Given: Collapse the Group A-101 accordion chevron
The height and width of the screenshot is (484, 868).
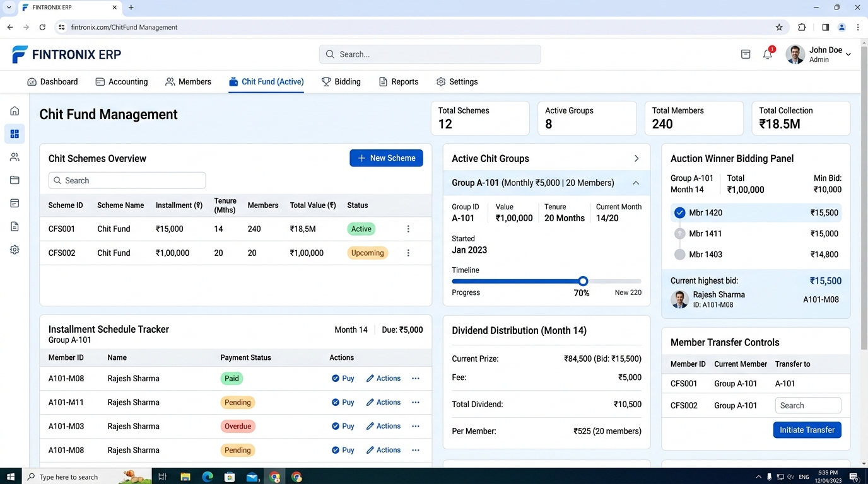Looking at the screenshot, I should [x=636, y=183].
